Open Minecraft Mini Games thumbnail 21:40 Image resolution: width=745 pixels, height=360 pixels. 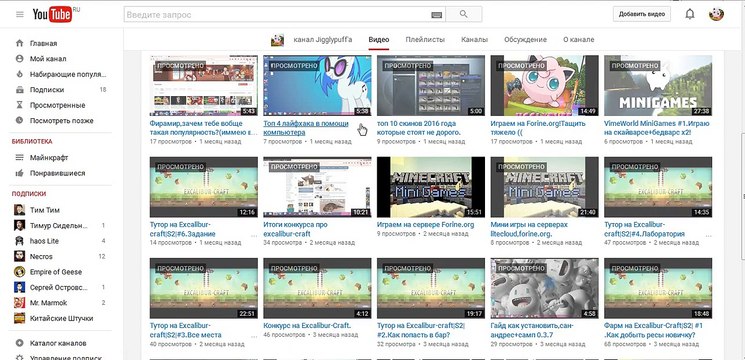point(544,187)
